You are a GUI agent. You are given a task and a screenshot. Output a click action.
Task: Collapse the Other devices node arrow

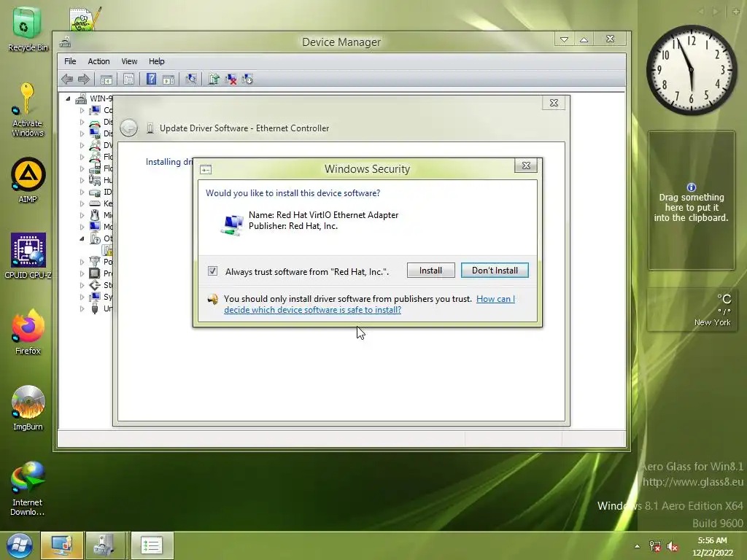(x=82, y=238)
